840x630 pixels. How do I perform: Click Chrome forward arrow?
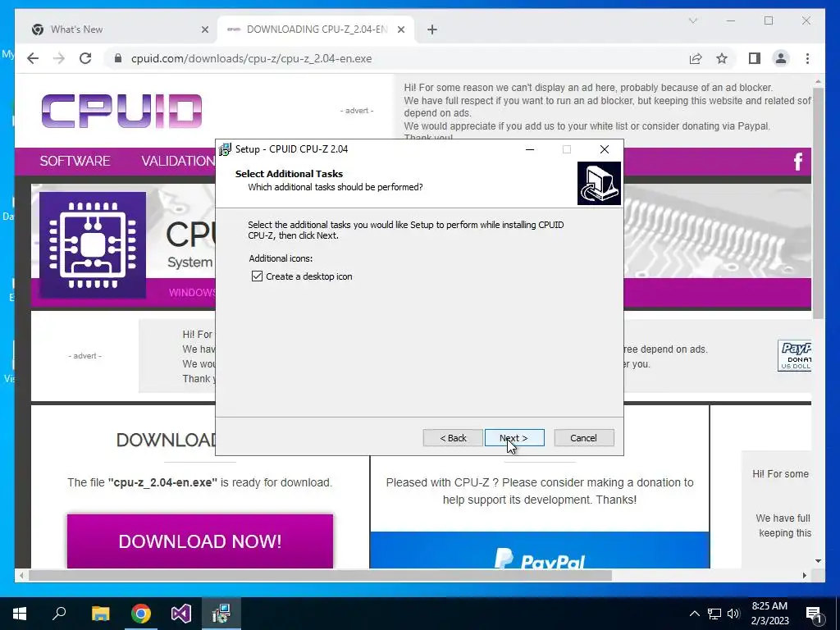click(59, 58)
